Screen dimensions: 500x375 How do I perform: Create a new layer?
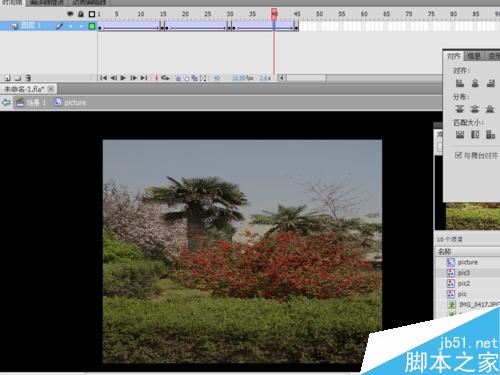[x=8, y=78]
